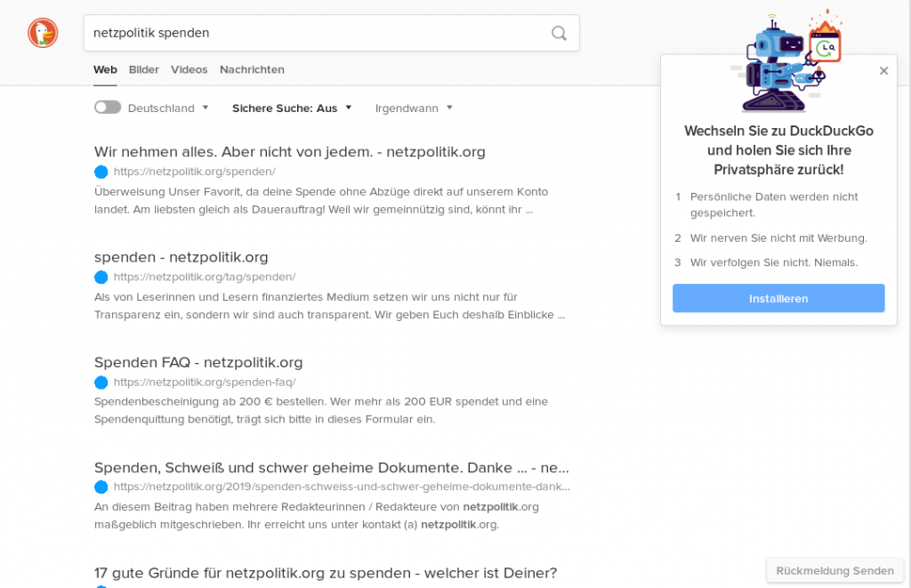Switch to the Videos tab
The height and width of the screenshot is (588, 911).
pos(189,69)
